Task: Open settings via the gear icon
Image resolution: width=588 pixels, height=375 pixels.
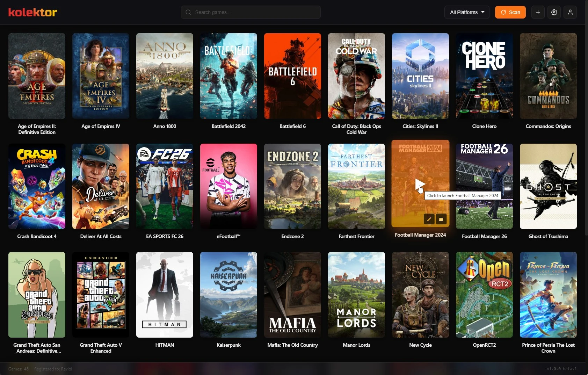Action: point(554,12)
